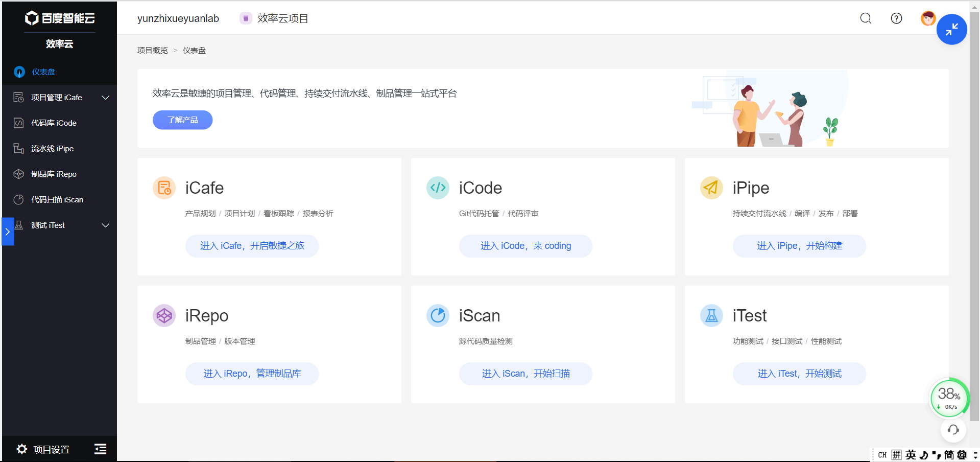Expand the 测试 iTest submenu chevron

coord(106,225)
